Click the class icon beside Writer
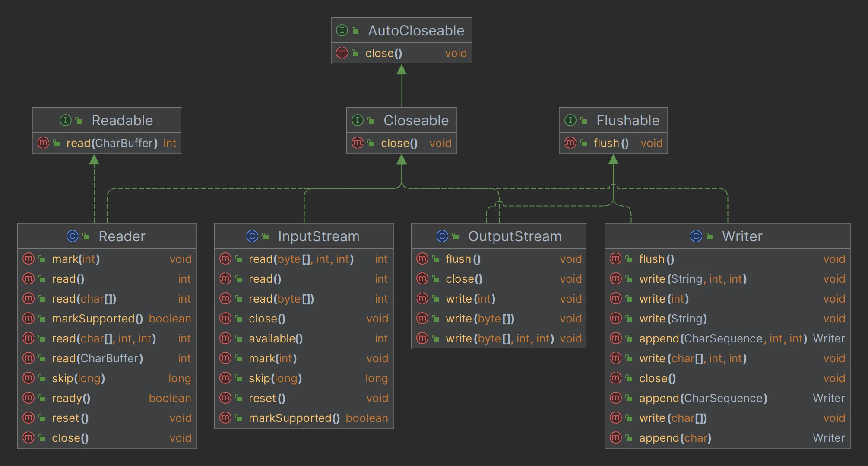The width and height of the screenshot is (868, 466). (x=696, y=236)
